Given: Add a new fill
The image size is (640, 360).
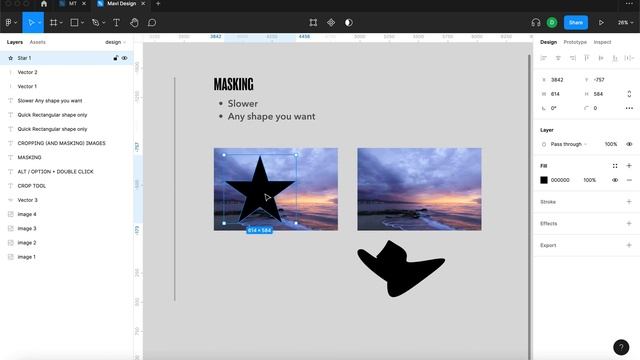Looking at the screenshot, I should coord(629,166).
